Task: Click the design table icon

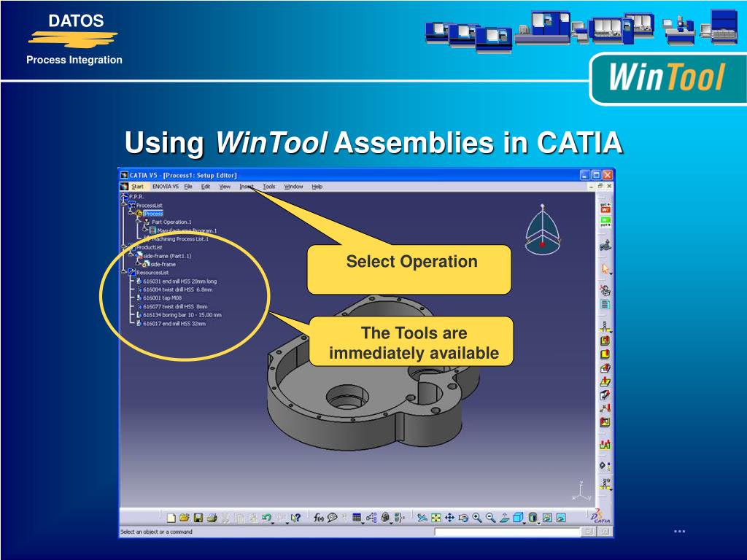Action: click(357, 518)
